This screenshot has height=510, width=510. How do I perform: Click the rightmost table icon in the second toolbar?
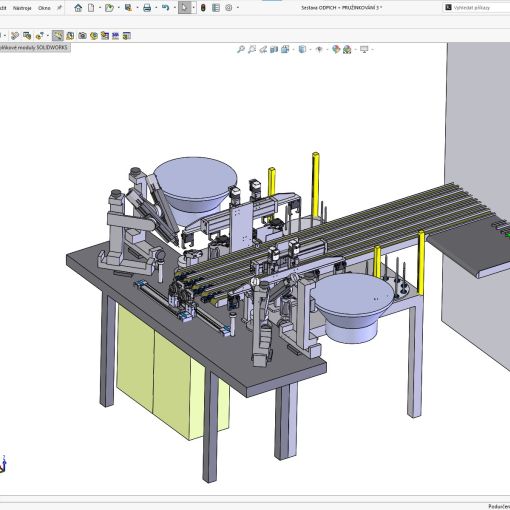click(126, 36)
